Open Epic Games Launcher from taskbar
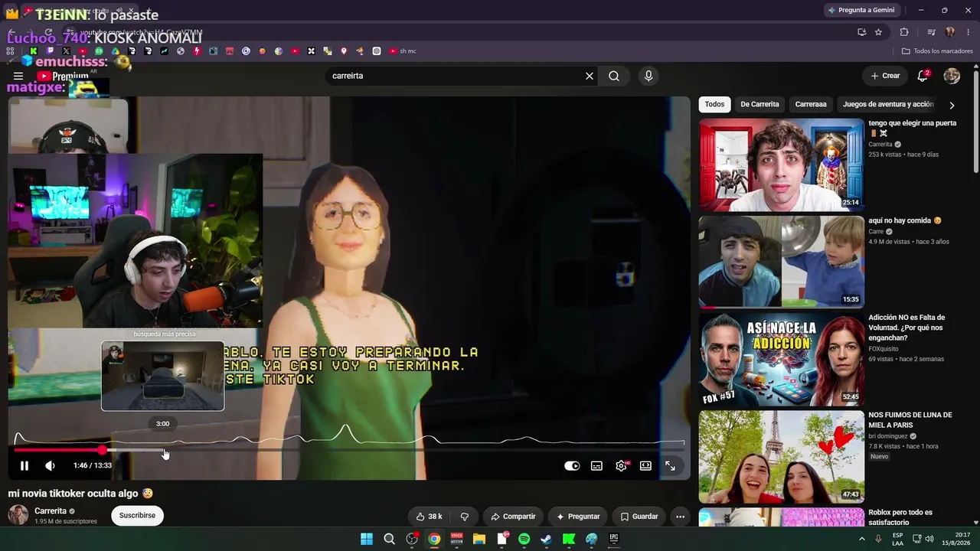 [614, 539]
